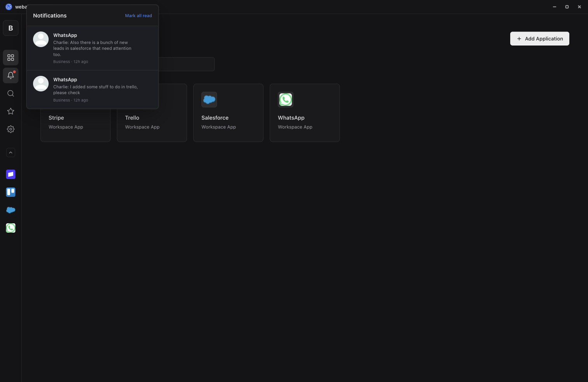This screenshot has height=382, width=588.
Task: Launch Trello app from sidebar
Action: 10,192
